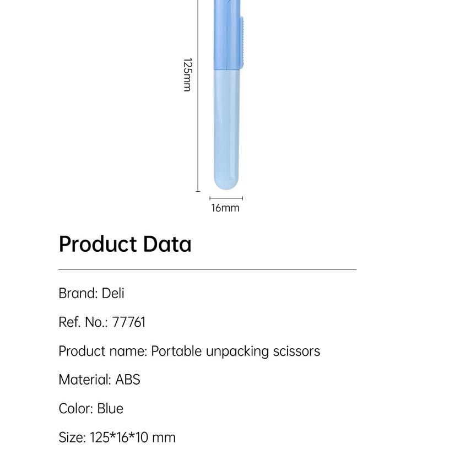476x476 pixels.
Task: Click the horizontal 16mm measurement bracket
Action: click(226, 198)
